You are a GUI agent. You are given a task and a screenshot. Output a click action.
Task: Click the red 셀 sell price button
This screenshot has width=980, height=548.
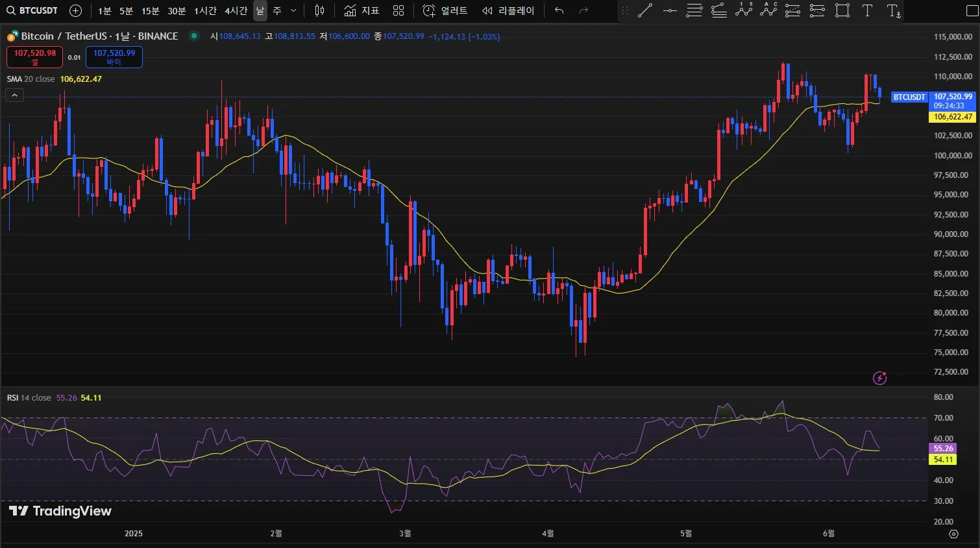(35, 57)
